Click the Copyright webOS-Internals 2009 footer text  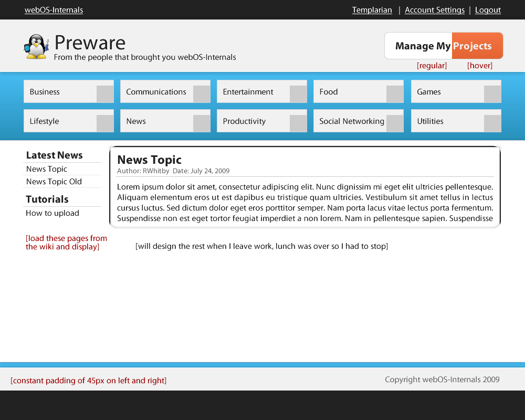(x=442, y=380)
